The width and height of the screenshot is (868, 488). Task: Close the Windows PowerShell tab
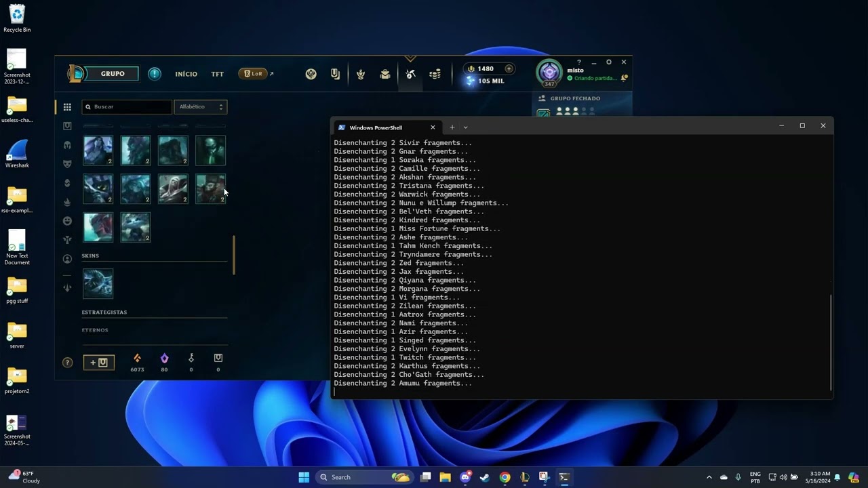tap(433, 127)
